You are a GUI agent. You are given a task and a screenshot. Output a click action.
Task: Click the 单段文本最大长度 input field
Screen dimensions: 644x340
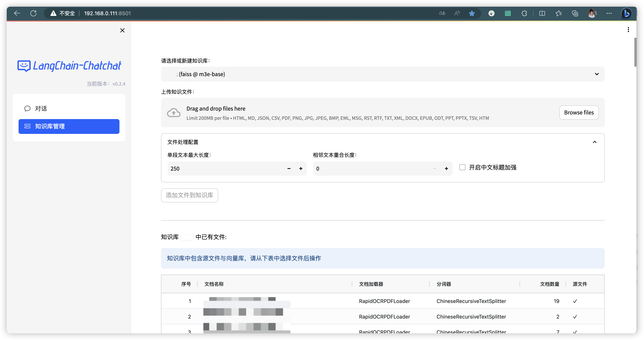(225, 169)
